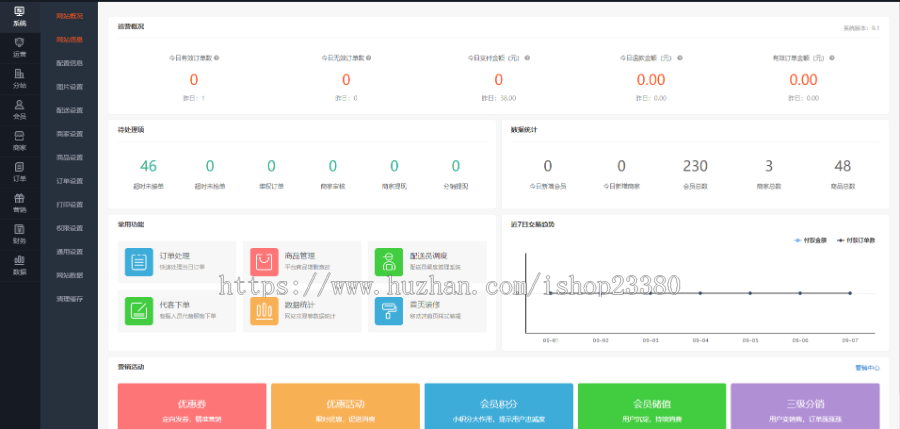Select 权限设置 in the submenu

[69, 228]
